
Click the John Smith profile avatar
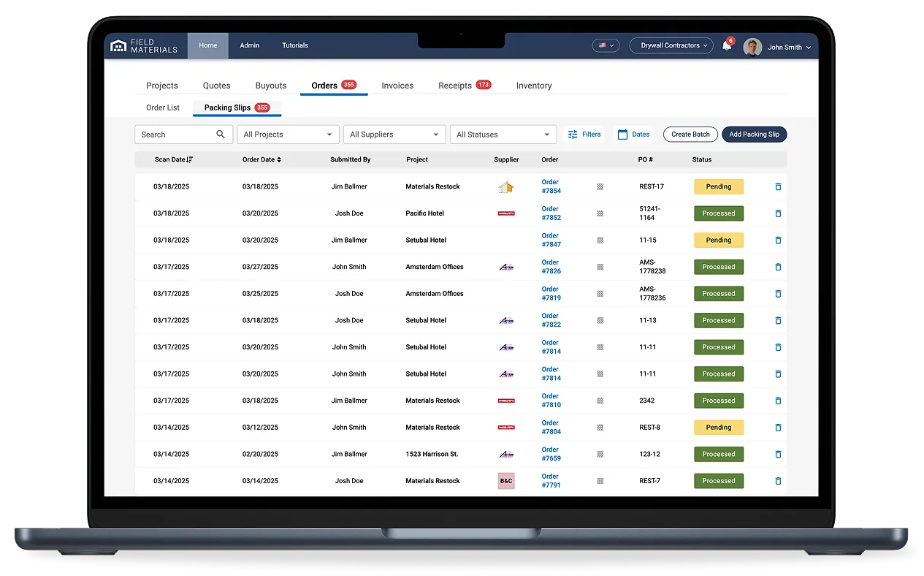752,47
